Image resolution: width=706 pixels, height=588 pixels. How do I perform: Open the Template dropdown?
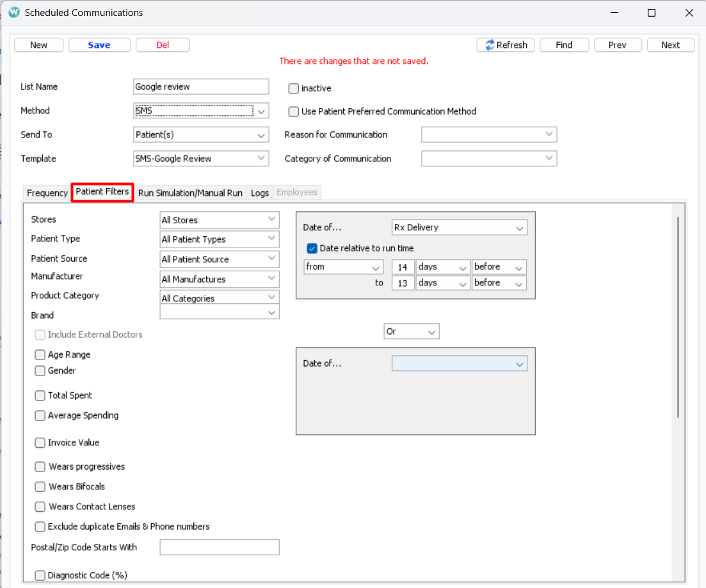(201, 159)
